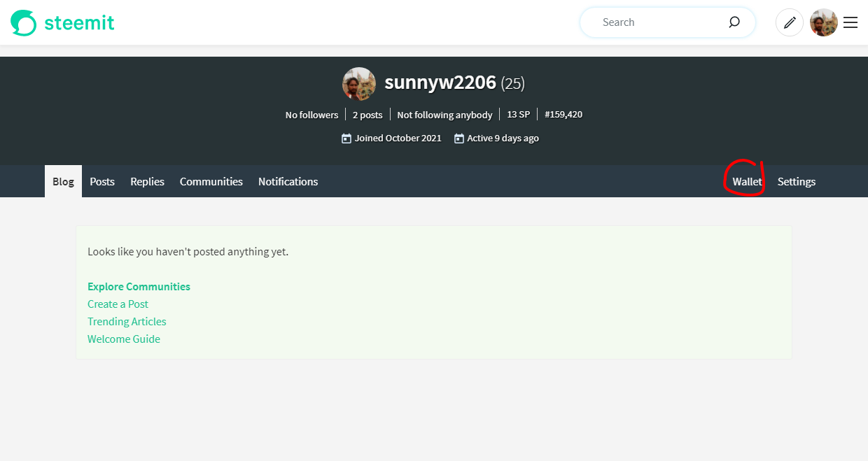Follow the Create a Post link

[x=118, y=304]
